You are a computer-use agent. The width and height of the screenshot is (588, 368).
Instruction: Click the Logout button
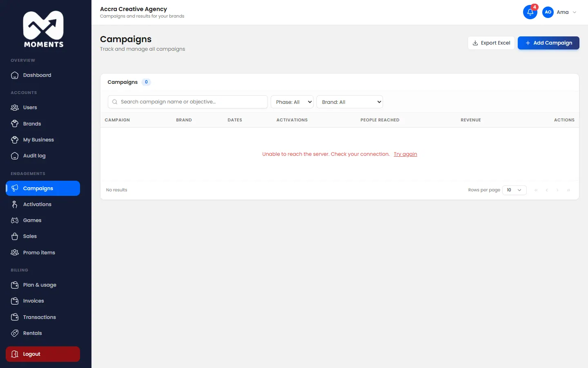(x=43, y=354)
